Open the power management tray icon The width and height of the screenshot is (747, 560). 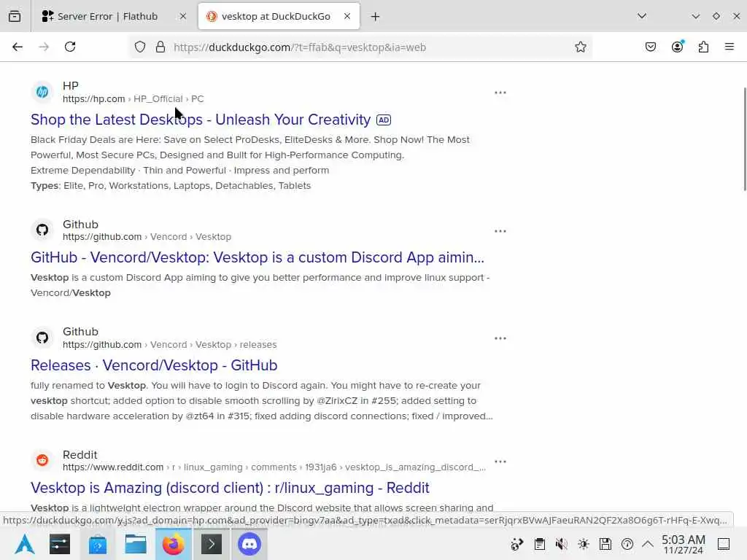pyautogui.click(x=627, y=544)
